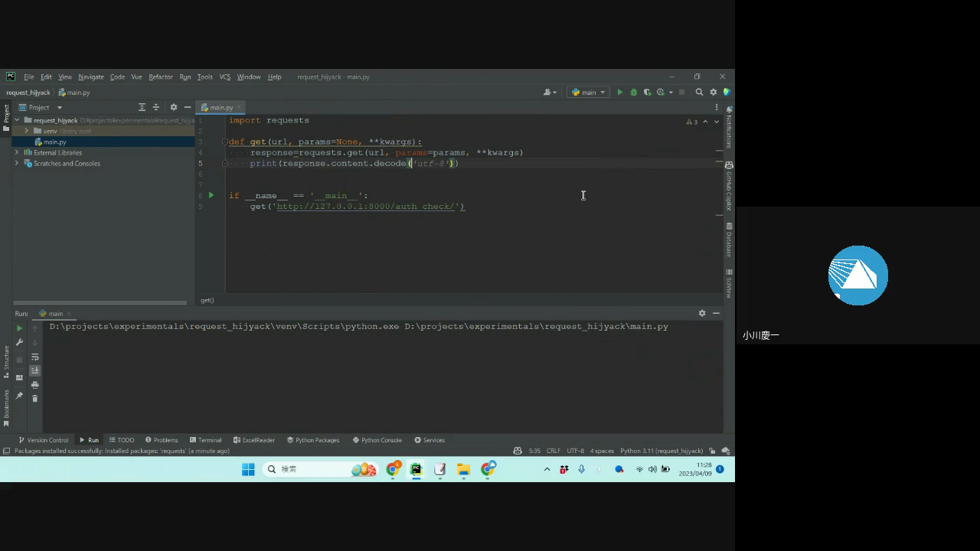Open Search Everywhere magnifier icon
The image size is (980, 551).
(x=699, y=93)
